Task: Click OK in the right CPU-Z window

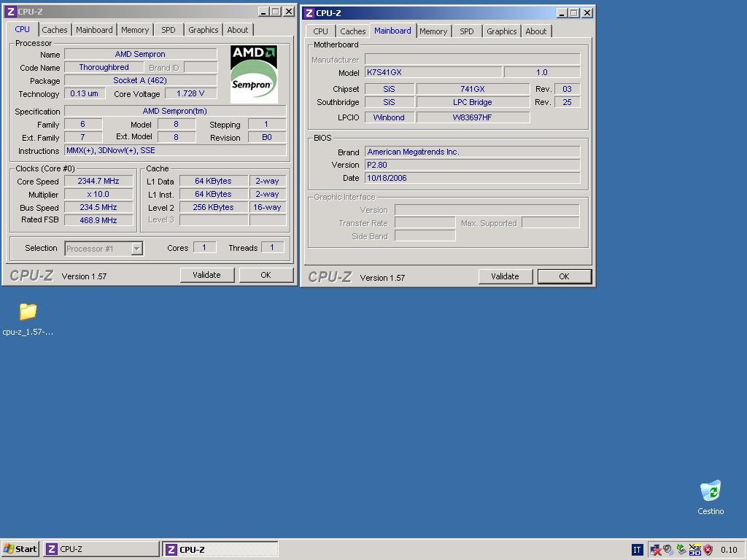Action: point(564,276)
